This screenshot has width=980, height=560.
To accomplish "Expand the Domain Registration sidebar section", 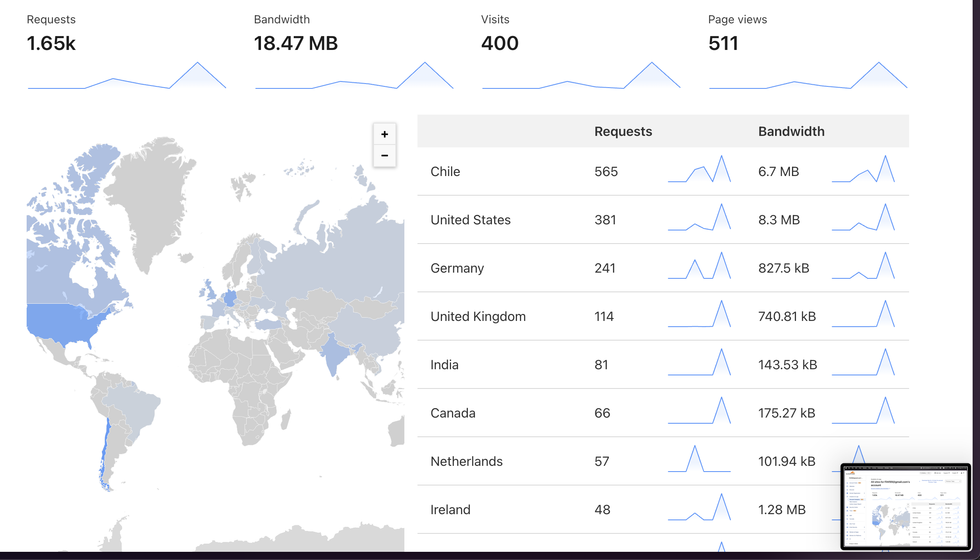I will [855, 493].
